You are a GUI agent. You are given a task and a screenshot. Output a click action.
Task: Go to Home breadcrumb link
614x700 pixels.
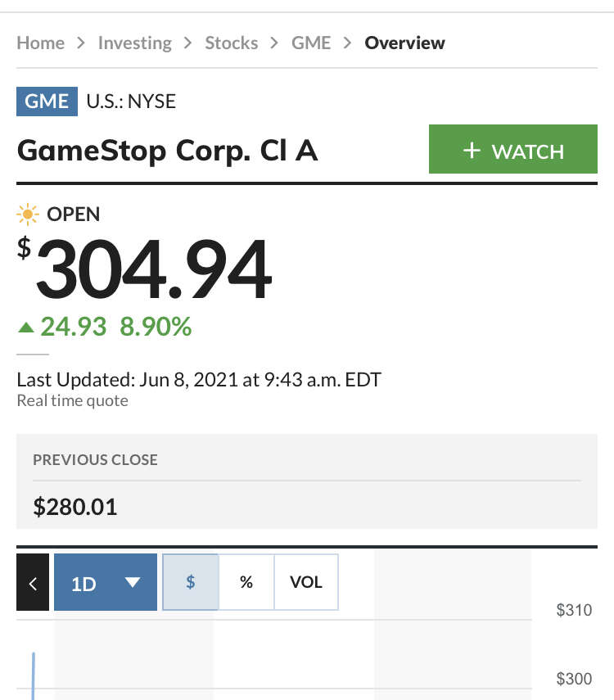[x=41, y=43]
